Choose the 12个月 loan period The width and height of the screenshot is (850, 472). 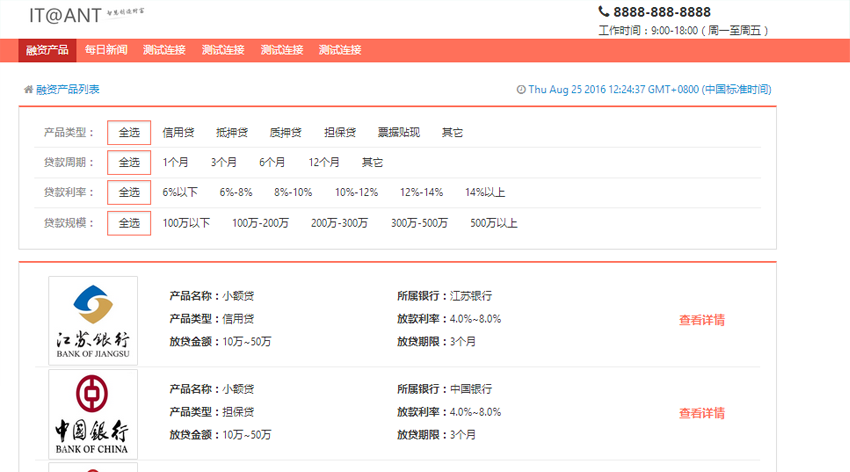(324, 163)
